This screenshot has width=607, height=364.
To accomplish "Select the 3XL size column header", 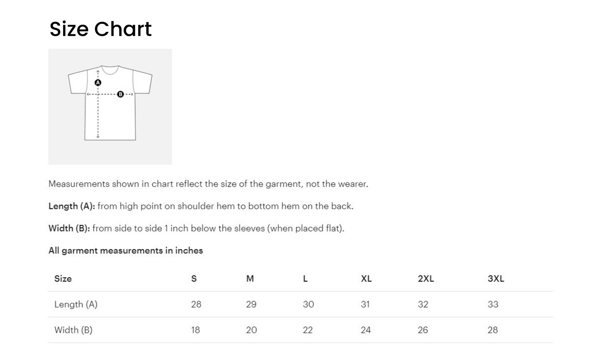I will click(x=496, y=279).
